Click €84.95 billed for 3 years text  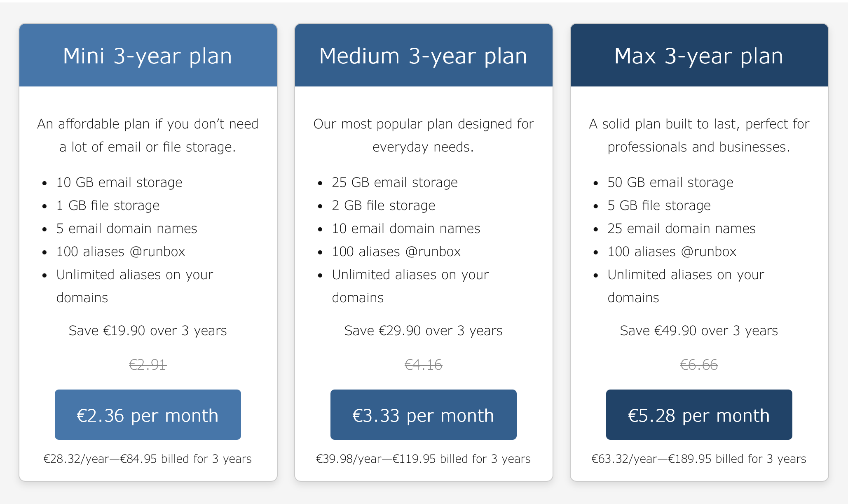click(x=148, y=458)
